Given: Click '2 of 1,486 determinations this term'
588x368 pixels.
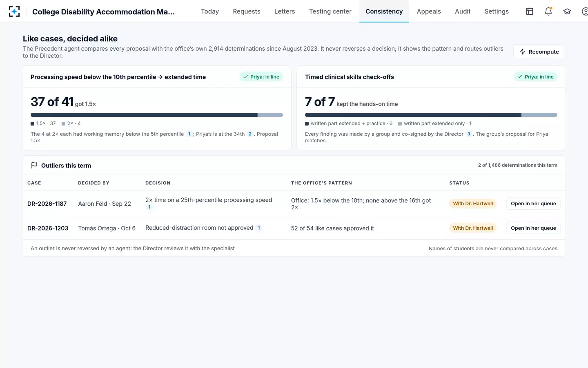Looking at the screenshot, I should pos(518,165).
